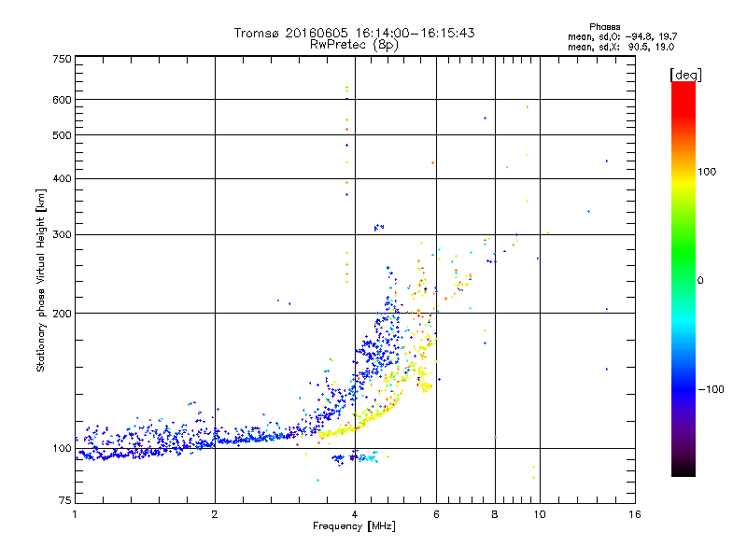
Task: Click the x-axis tick label '16'
Action: (635, 514)
